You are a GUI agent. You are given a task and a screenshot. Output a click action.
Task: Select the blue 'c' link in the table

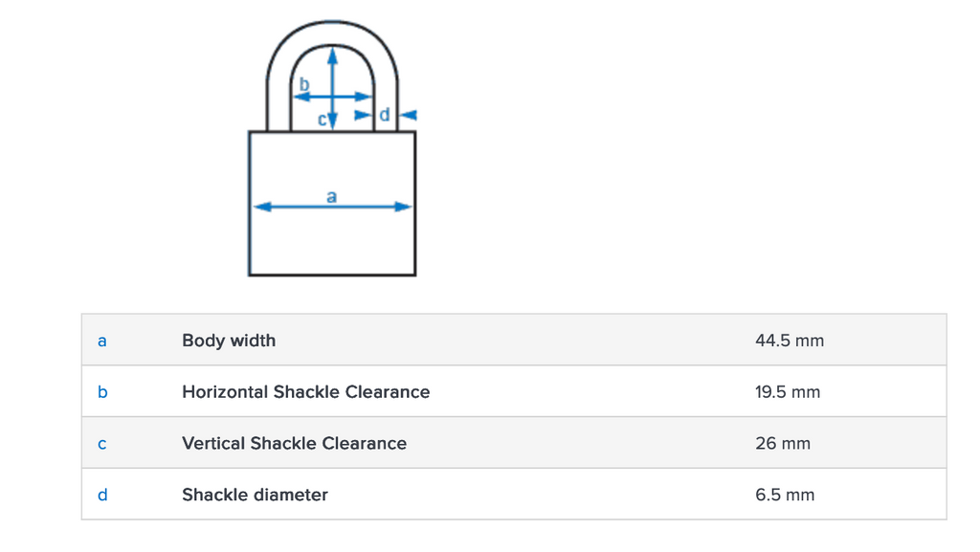pos(102,444)
